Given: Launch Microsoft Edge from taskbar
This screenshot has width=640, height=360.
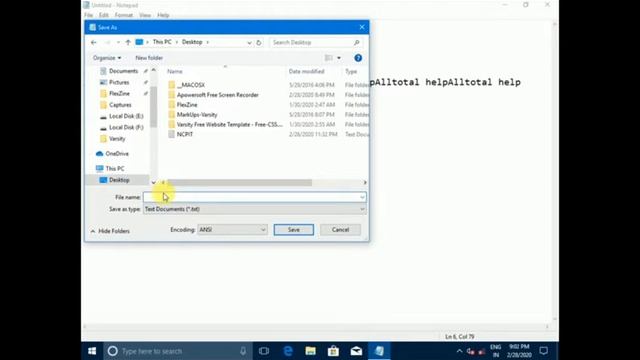Looking at the screenshot, I should coord(288,351).
